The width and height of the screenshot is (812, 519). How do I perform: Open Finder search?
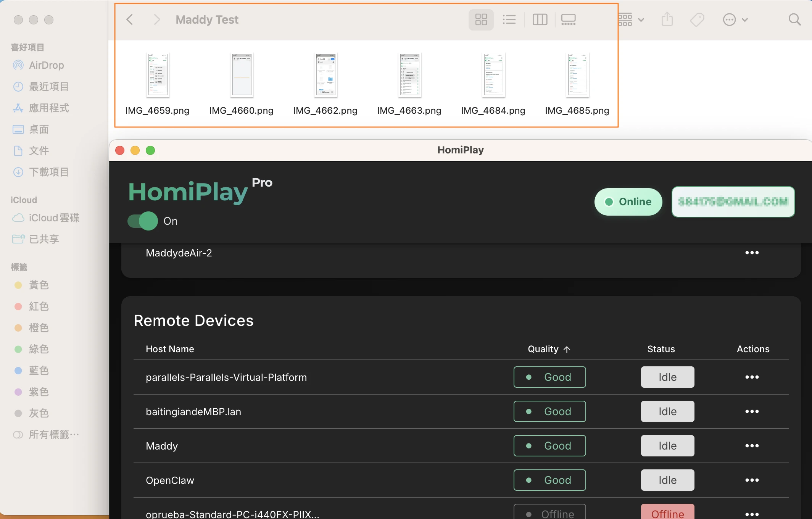pos(794,19)
